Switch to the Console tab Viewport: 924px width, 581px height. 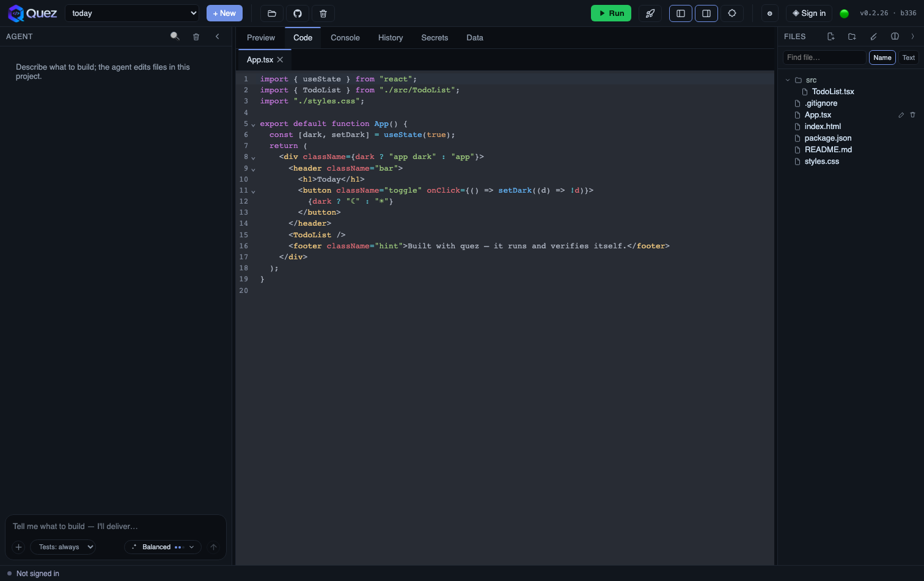(345, 38)
